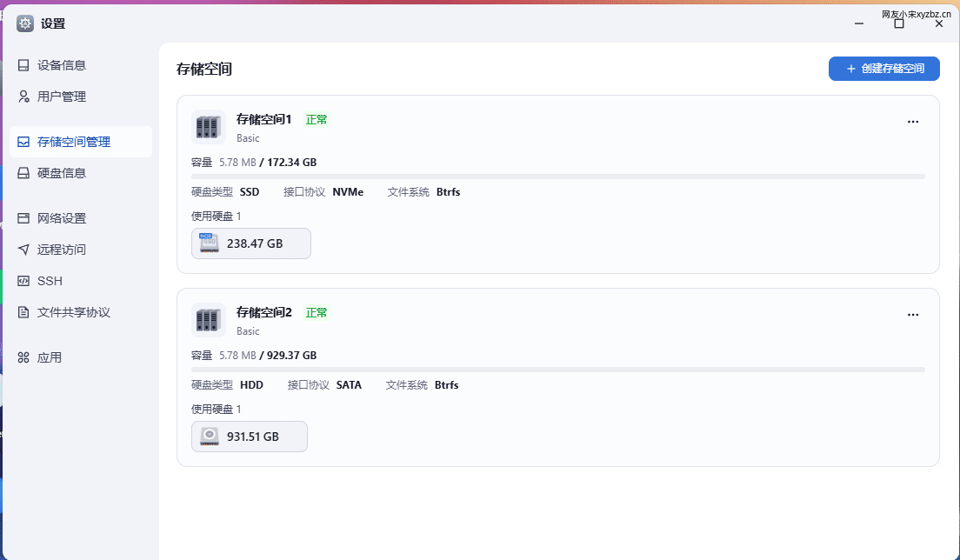960x560 pixels.
Task: Click the 存储空间2 server rack thumbnail
Action: point(208,319)
